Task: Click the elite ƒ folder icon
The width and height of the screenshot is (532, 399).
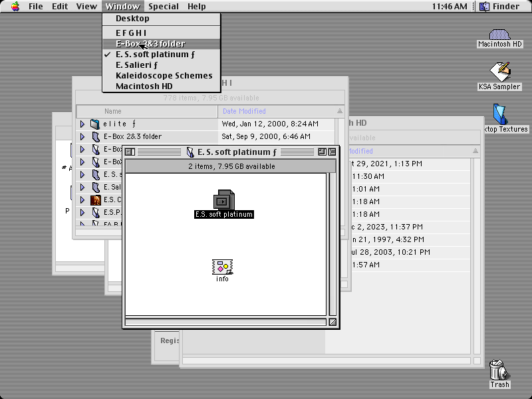Action: point(95,124)
